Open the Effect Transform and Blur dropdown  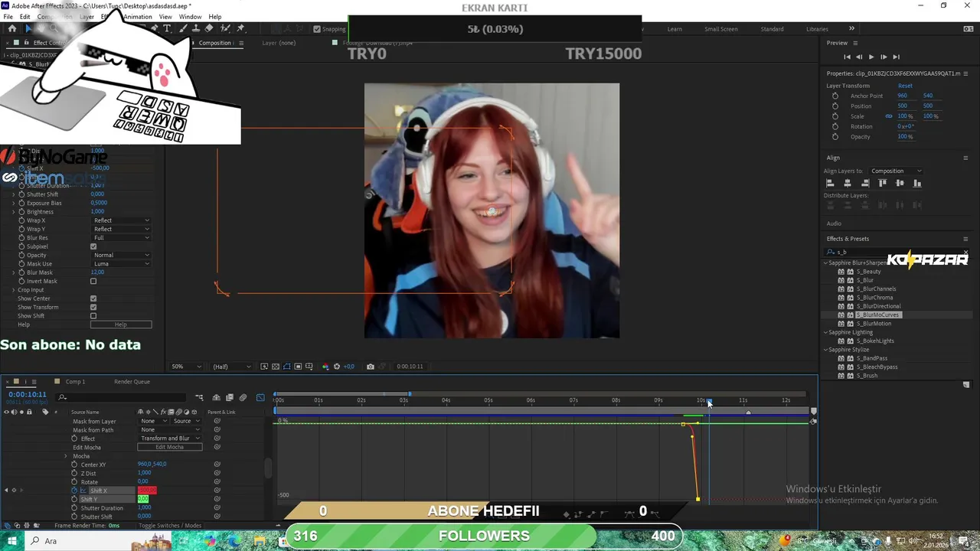point(170,439)
